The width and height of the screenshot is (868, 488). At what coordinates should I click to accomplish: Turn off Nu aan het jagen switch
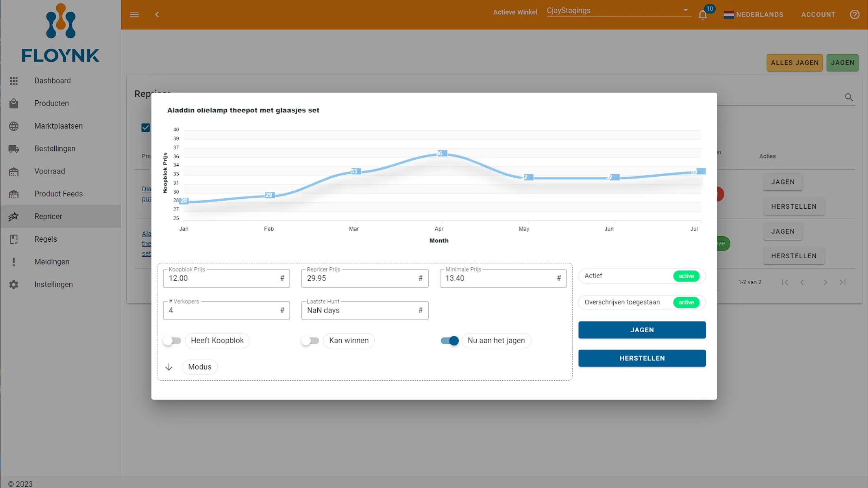[449, 340]
